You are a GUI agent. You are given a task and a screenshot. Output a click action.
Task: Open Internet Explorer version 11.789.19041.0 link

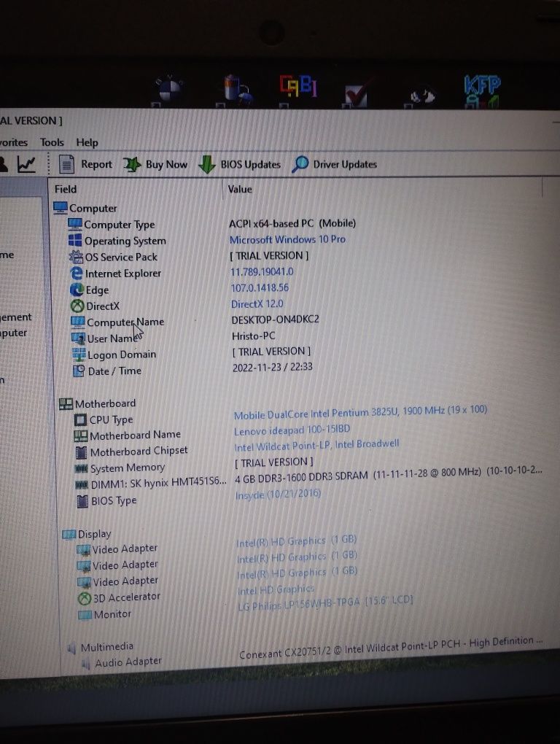point(262,272)
